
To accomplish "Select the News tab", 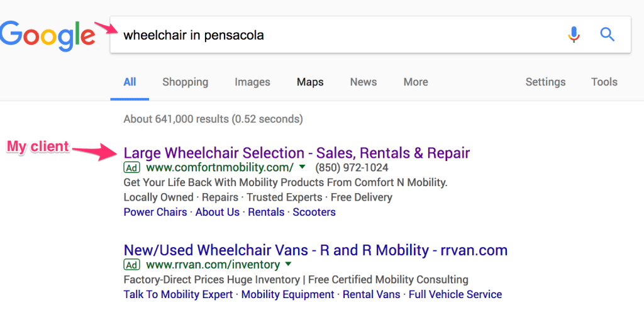I will [x=364, y=82].
